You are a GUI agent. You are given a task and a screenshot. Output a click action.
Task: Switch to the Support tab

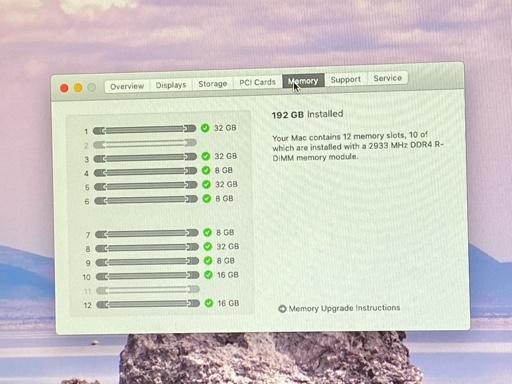(346, 79)
